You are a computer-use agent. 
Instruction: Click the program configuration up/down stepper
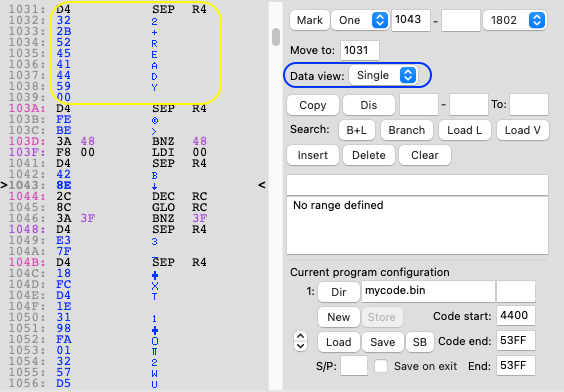click(x=300, y=341)
